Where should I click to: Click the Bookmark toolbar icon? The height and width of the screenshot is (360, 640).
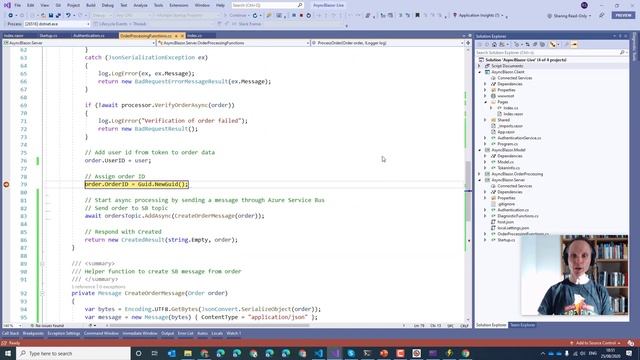[417, 15]
